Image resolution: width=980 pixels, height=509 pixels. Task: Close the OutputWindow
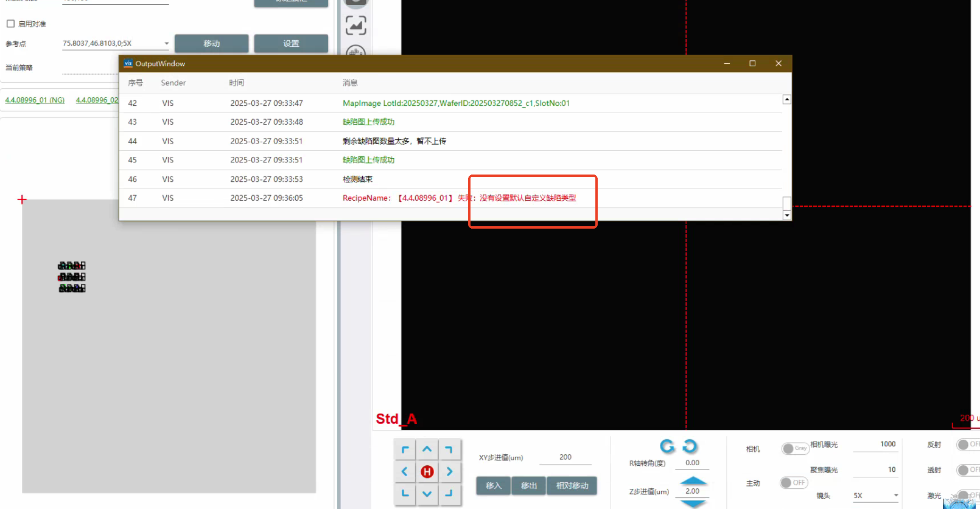[779, 63]
